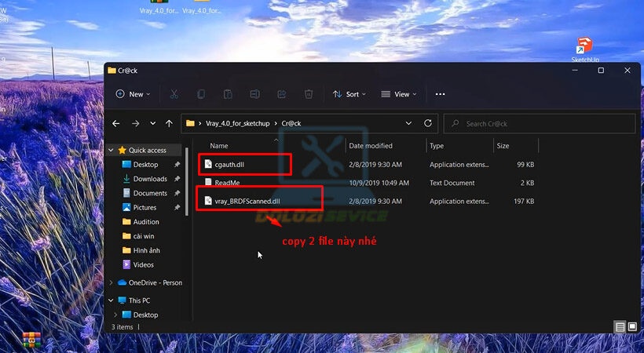Sort files by Date modified column
Image resolution: width=644 pixels, height=353 pixels.
click(x=371, y=146)
